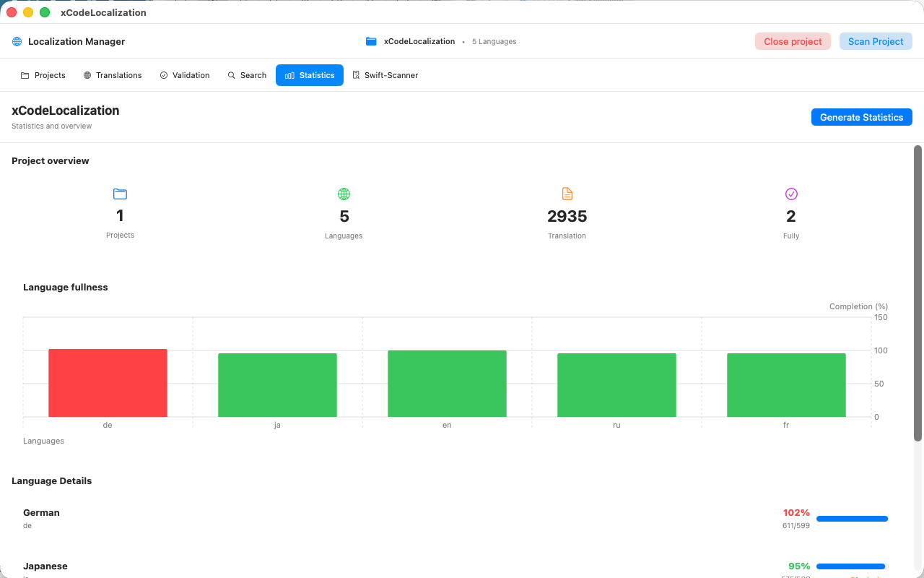Click the blue folder icon in the breadcrumb

click(371, 41)
